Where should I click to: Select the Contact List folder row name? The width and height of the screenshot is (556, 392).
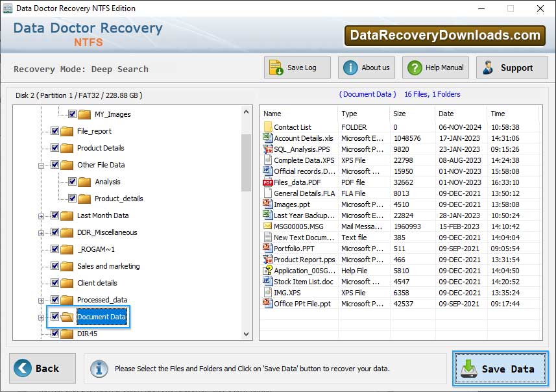point(293,127)
